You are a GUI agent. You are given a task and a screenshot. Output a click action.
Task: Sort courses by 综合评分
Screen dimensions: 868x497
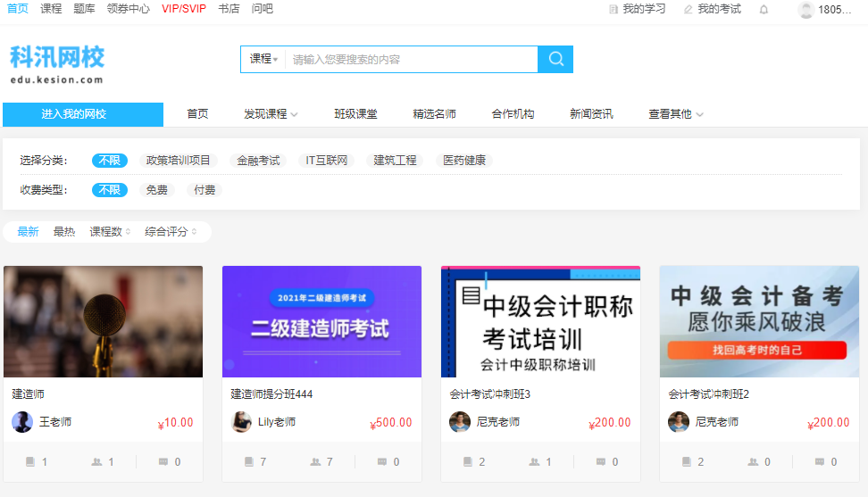click(x=171, y=232)
